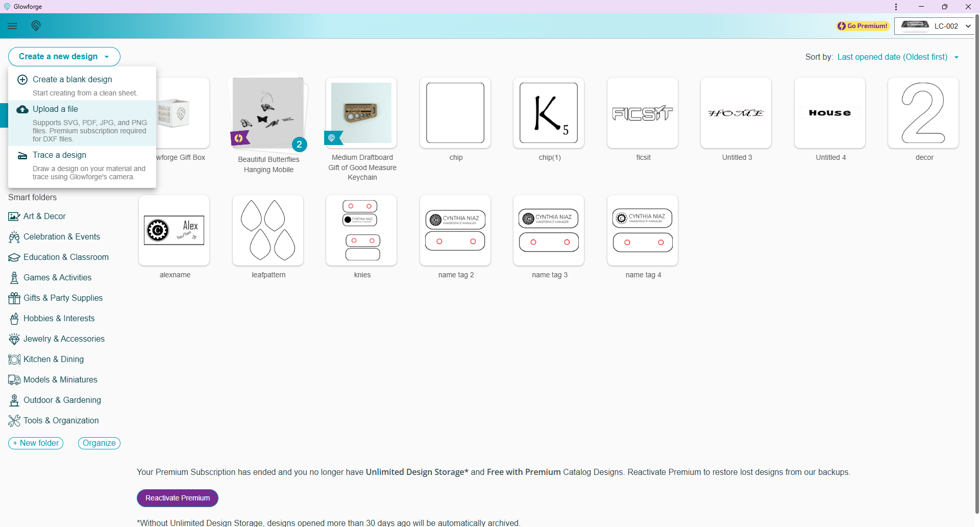Click the Upload a file cloud icon
The width and height of the screenshot is (980, 527).
click(x=22, y=109)
